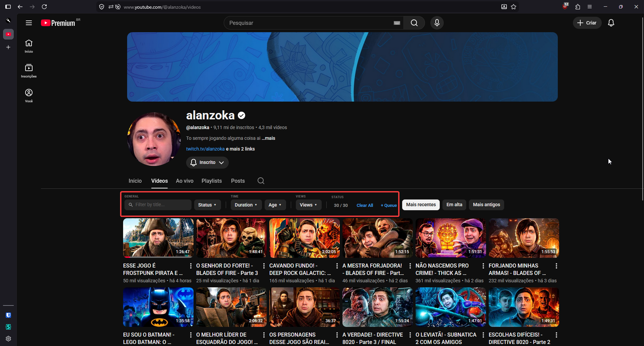Viewport: 644px width, 346px height.
Task: Go to Início in the YouTube sidebar
Action: tap(29, 46)
